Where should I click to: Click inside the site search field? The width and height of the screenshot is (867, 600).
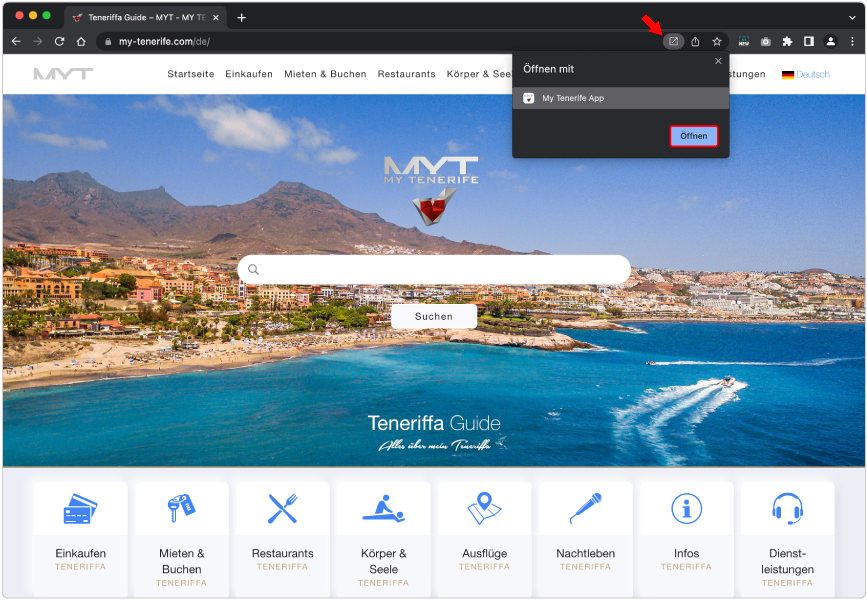click(434, 269)
